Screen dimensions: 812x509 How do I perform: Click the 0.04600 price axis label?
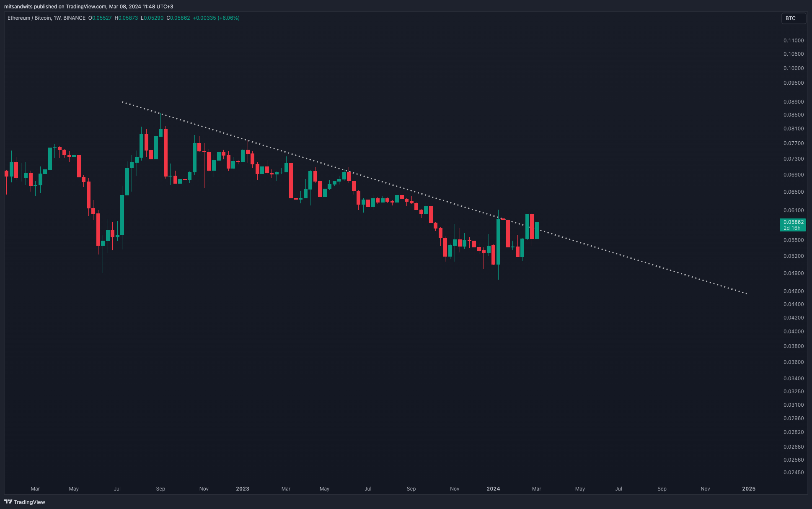point(794,291)
